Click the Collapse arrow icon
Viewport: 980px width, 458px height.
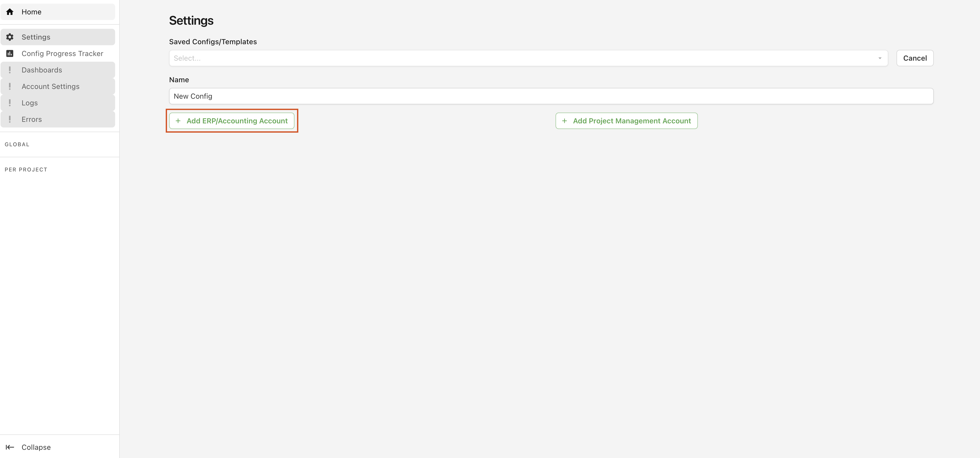[10, 447]
